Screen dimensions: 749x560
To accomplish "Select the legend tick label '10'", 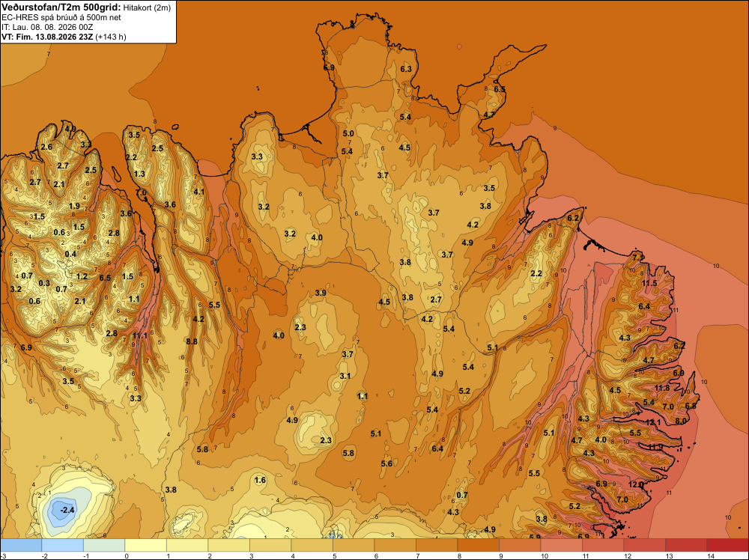I will click(x=544, y=556).
